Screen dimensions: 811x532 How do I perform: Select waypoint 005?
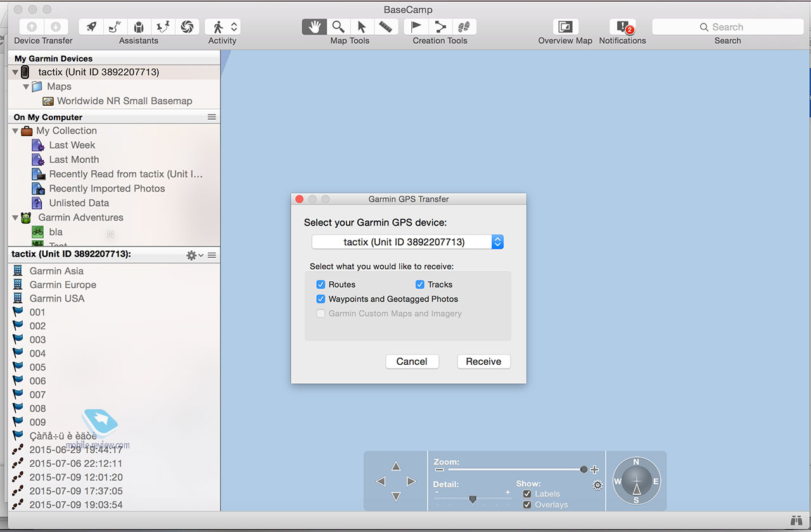click(37, 367)
